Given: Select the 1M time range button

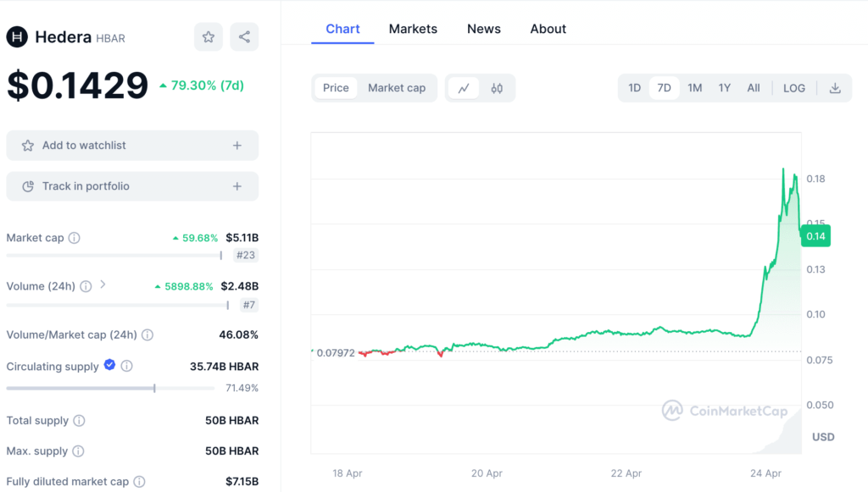Looking at the screenshot, I should (695, 88).
